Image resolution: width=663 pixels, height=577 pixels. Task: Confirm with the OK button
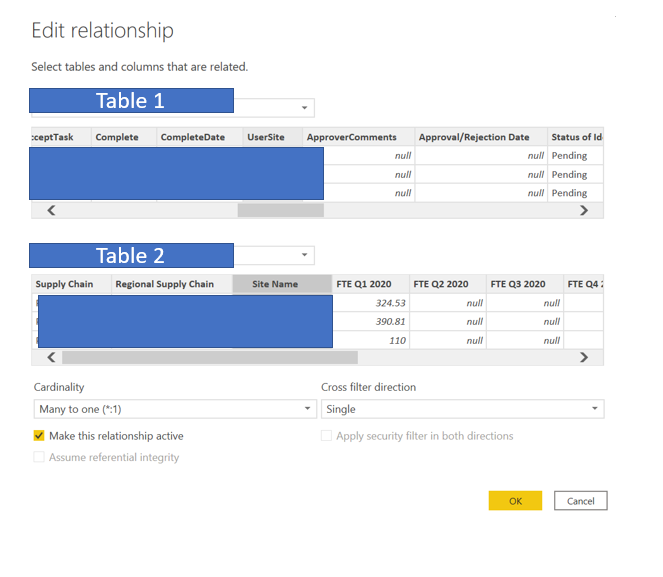click(x=515, y=501)
